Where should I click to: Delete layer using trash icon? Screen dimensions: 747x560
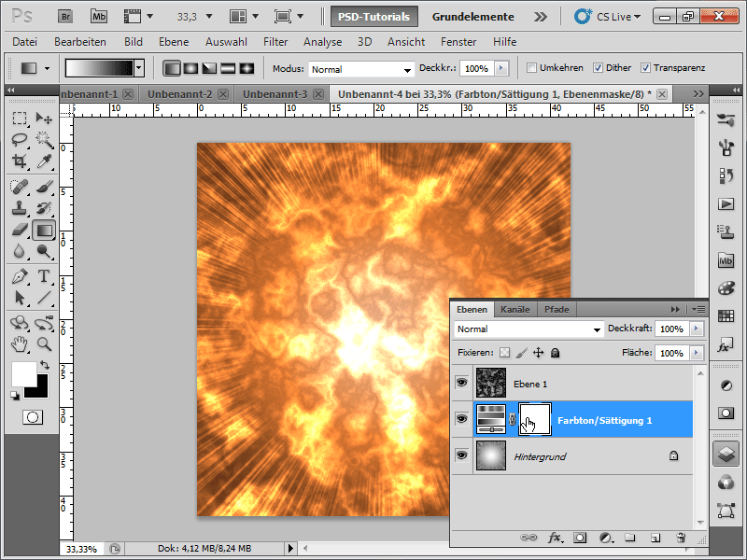(681, 538)
